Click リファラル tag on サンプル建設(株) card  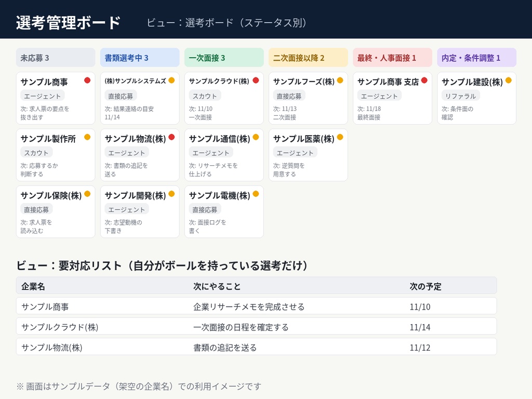coord(461,96)
